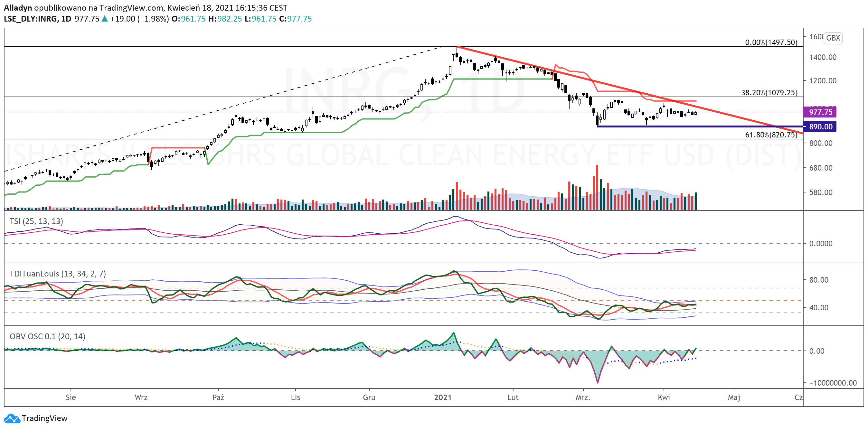Click the +19.00 (+1.98%) change value
The width and height of the screenshot is (868, 430).
tap(139, 19)
